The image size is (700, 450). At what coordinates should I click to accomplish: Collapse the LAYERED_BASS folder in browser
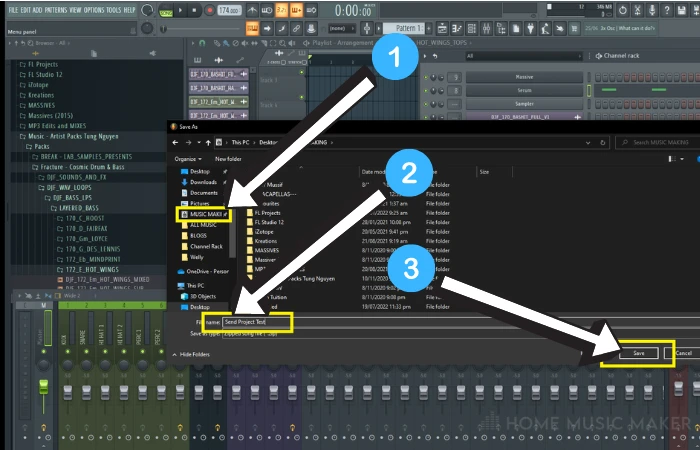[76, 208]
